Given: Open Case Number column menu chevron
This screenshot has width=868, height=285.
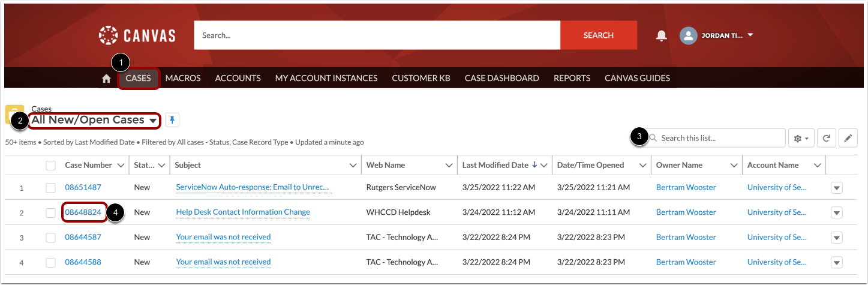Looking at the screenshot, I should point(121,166).
